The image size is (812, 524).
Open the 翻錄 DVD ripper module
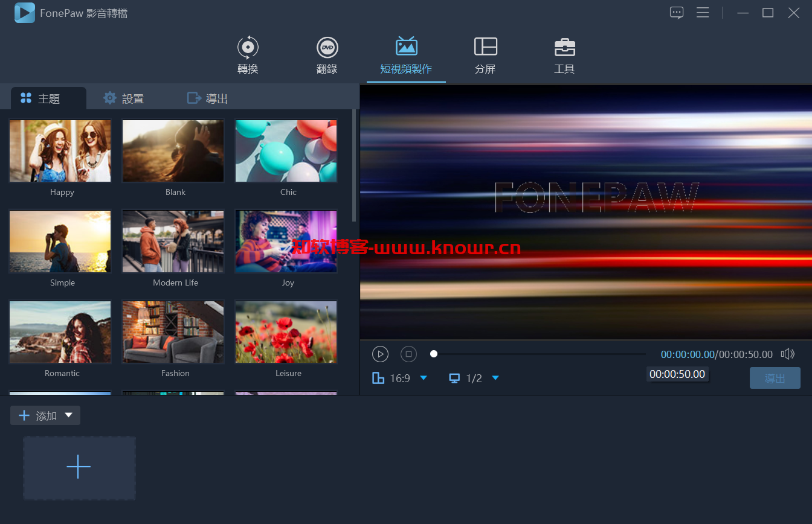click(x=327, y=56)
